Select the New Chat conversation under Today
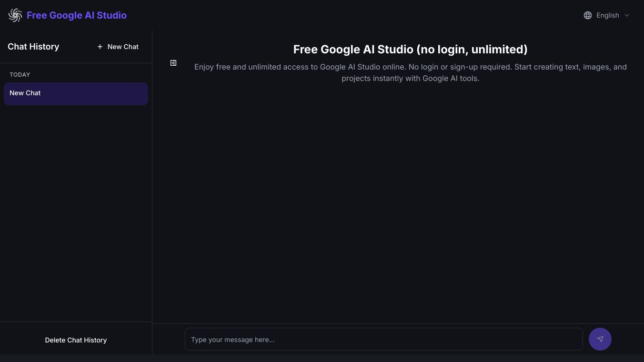This screenshot has height=362, width=644. pyautogui.click(x=76, y=93)
